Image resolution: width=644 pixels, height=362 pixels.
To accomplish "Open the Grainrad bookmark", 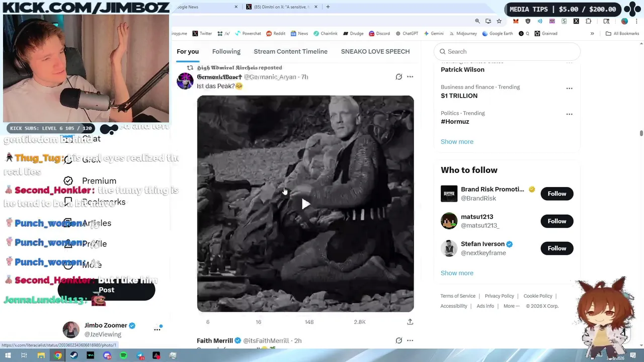I will (546, 34).
